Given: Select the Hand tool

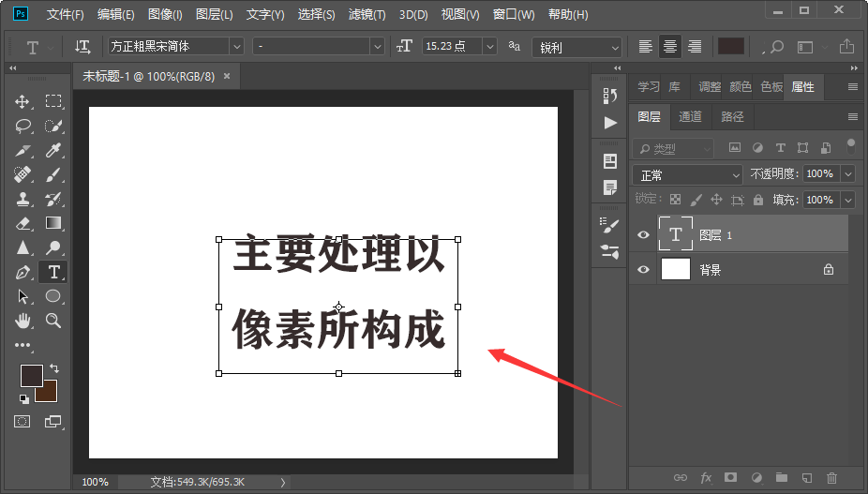Looking at the screenshot, I should click(22, 321).
